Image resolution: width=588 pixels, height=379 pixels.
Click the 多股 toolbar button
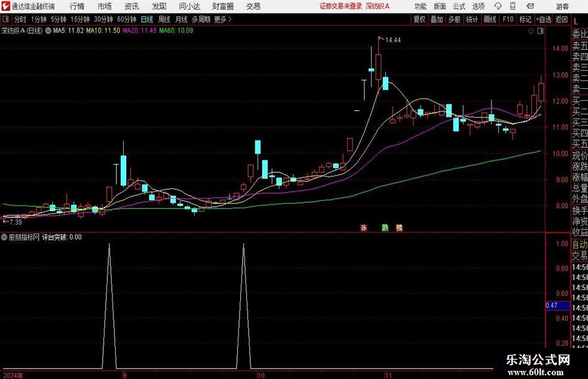click(454, 19)
